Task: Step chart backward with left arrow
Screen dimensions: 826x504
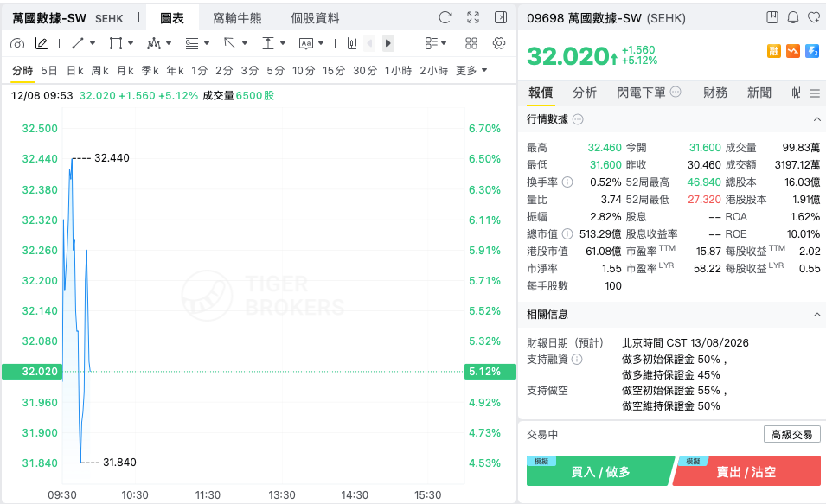Action: click(x=370, y=43)
